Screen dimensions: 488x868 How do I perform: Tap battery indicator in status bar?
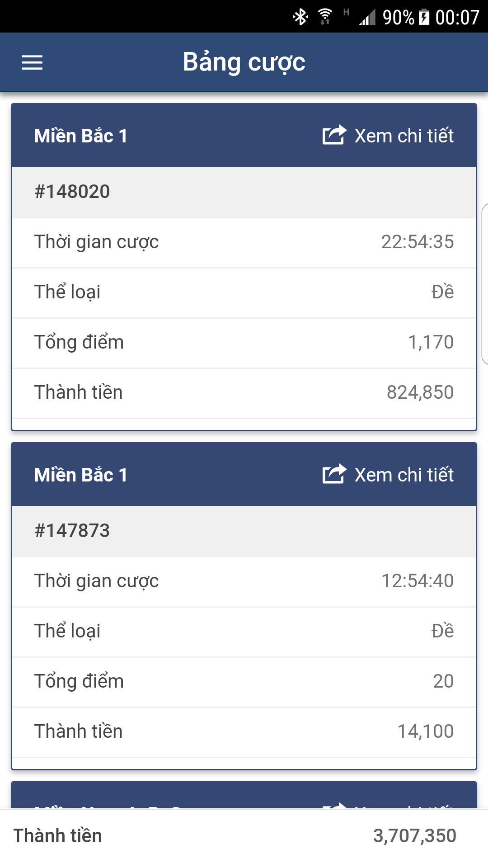tap(424, 17)
